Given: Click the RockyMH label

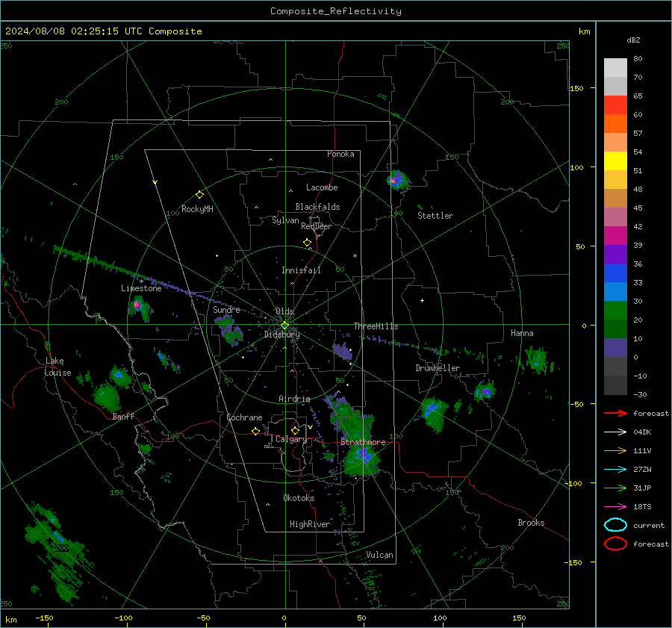Looking at the screenshot, I should point(197,209).
